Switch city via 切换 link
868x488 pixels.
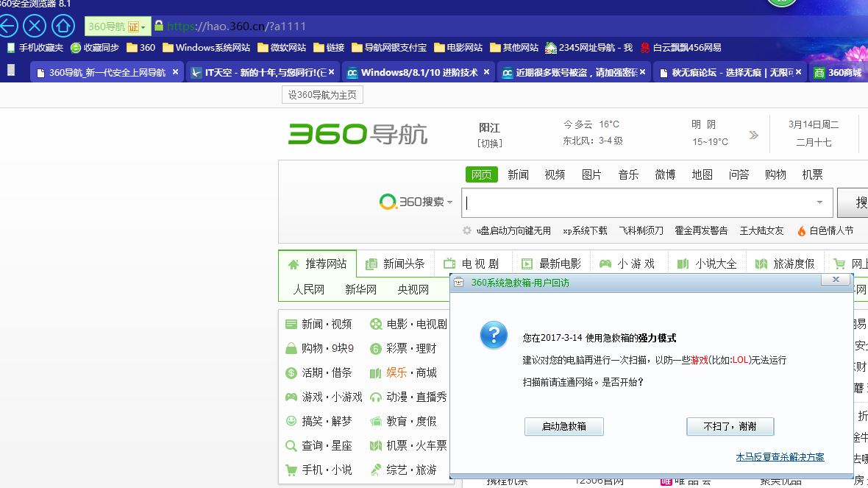point(490,144)
